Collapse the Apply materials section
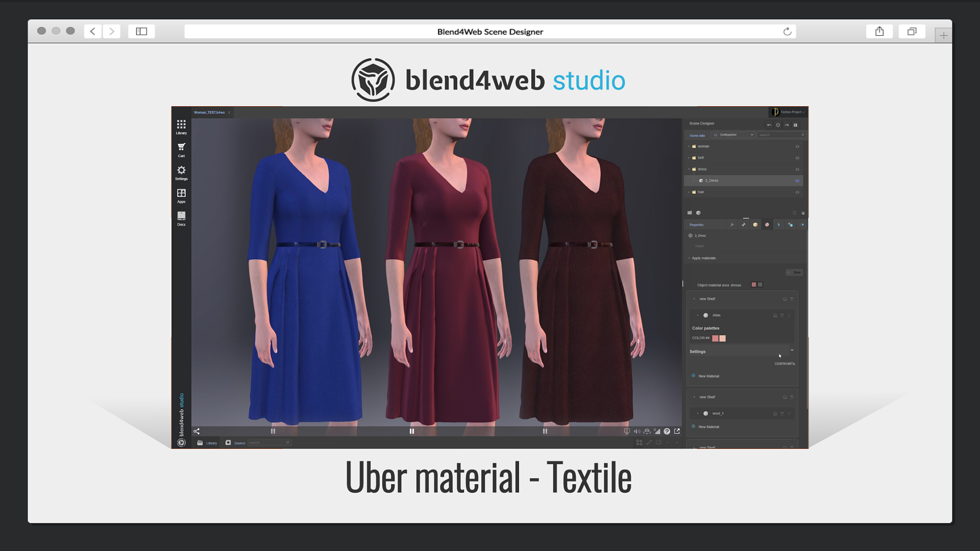 pyautogui.click(x=689, y=258)
